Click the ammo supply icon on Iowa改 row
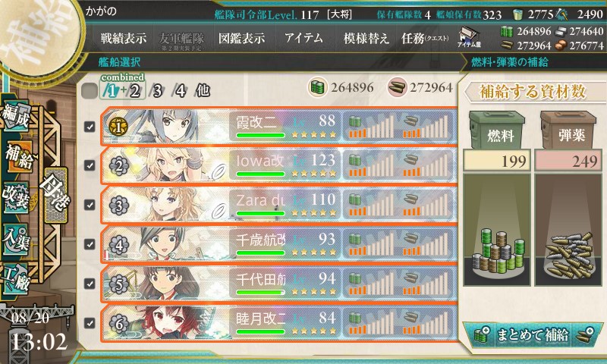This screenshot has height=364, width=607. point(410,160)
